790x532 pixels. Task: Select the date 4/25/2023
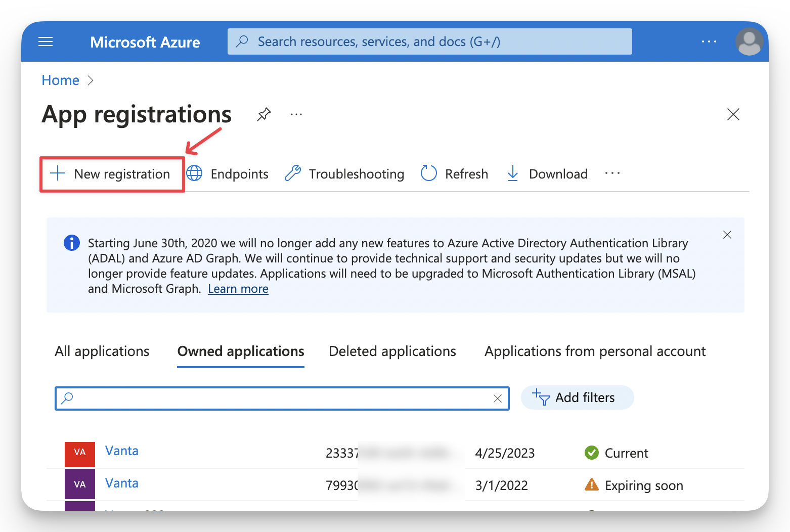point(505,453)
